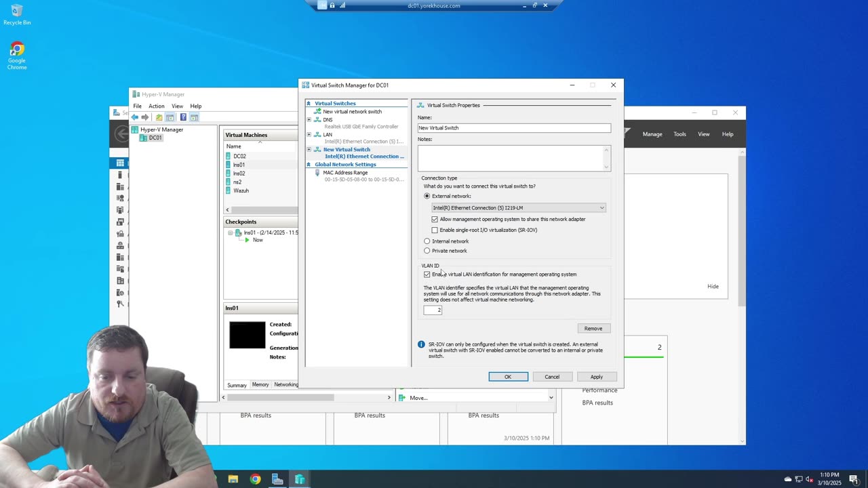Open the Move... dropdown arrow in Actions
Viewport: 868px width, 488px height.
click(551, 398)
